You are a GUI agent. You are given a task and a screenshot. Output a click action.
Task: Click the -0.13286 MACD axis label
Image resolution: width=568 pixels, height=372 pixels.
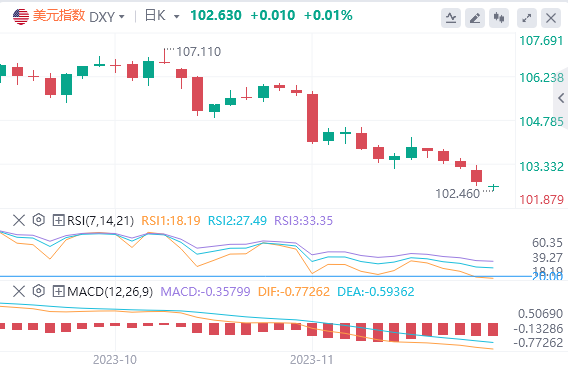coord(538,329)
